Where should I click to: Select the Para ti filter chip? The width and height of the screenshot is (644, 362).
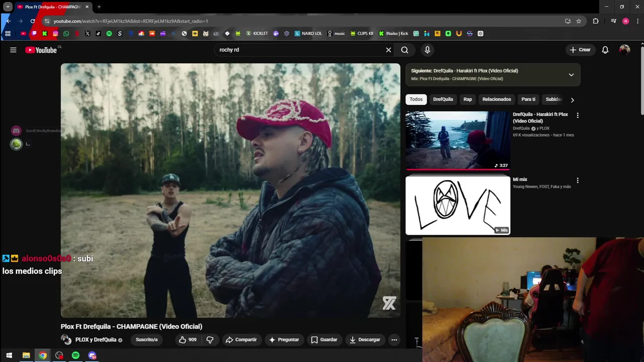[528, 99]
